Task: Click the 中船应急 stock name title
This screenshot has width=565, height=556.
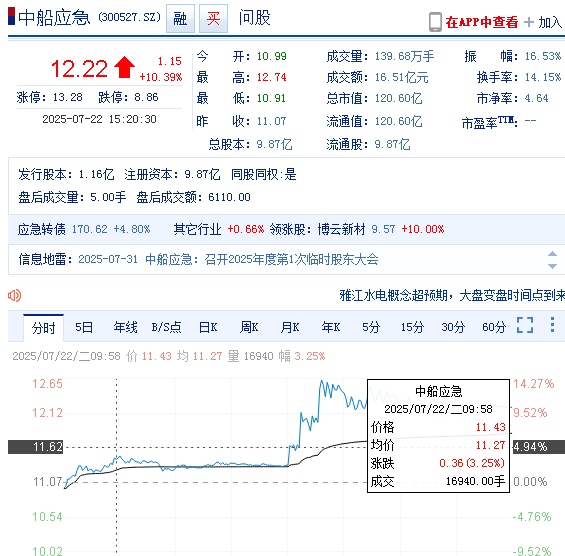Action: coord(54,18)
